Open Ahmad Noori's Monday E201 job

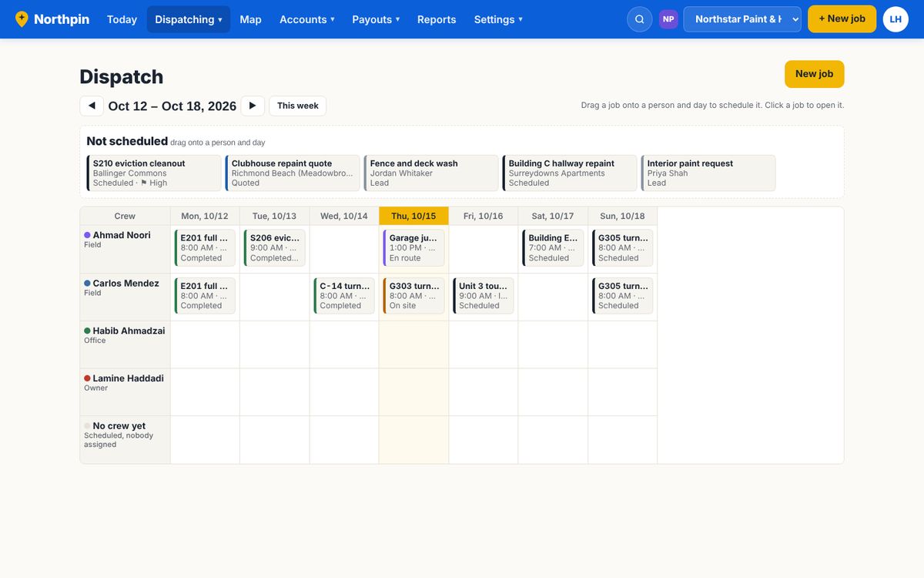pyautogui.click(x=205, y=248)
